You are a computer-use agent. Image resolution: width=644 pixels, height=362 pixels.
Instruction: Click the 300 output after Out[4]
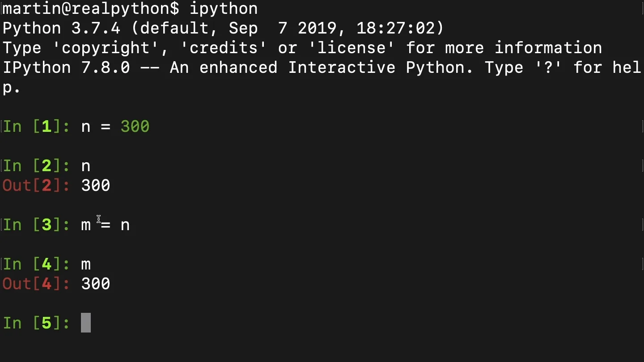point(96,284)
